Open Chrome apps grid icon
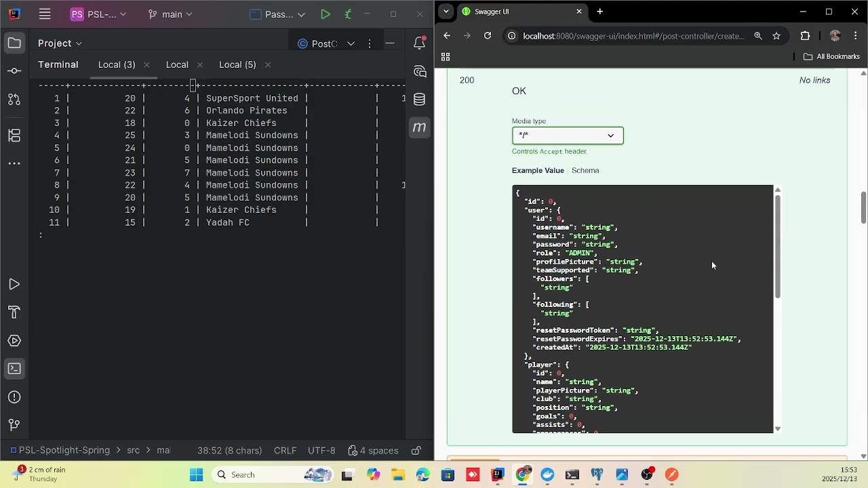The image size is (868, 488). coord(446,57)
